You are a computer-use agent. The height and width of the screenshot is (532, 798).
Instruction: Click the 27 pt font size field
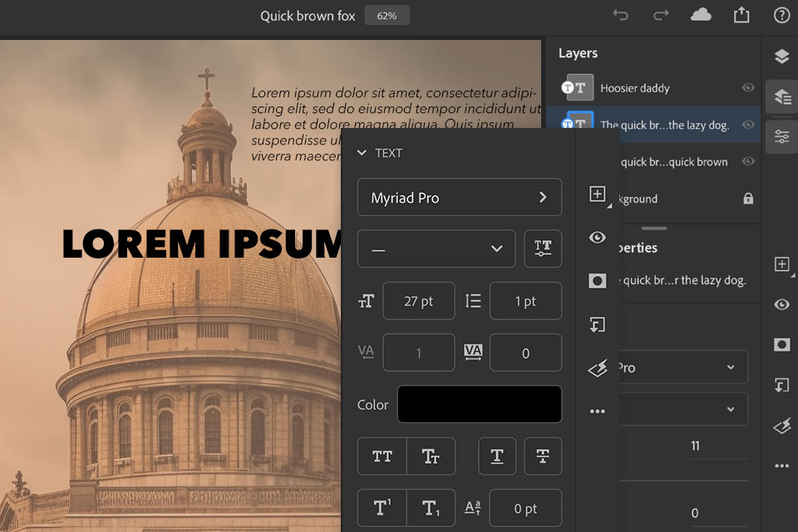[x=418, y=301]
